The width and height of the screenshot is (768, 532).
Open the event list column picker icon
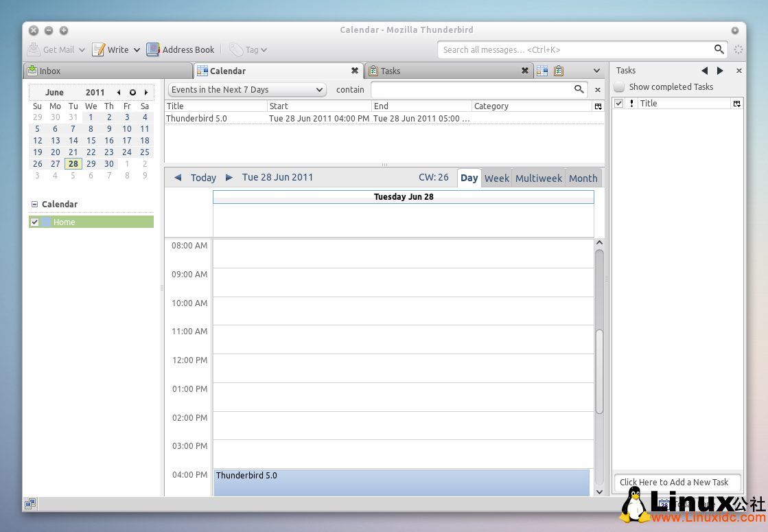(x=598, y=106)
